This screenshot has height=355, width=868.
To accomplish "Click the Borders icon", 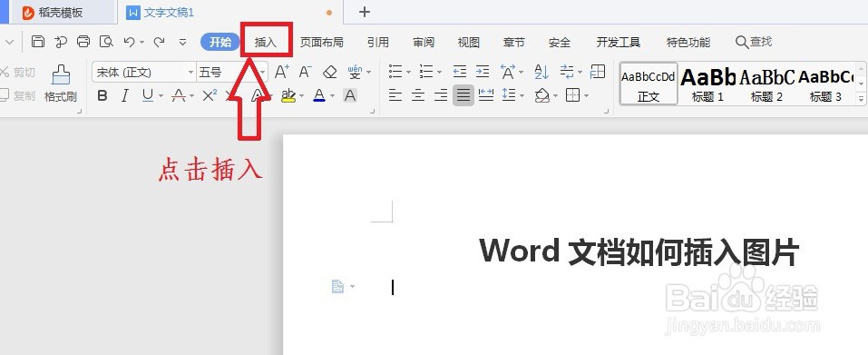I will tap(572, 96).
